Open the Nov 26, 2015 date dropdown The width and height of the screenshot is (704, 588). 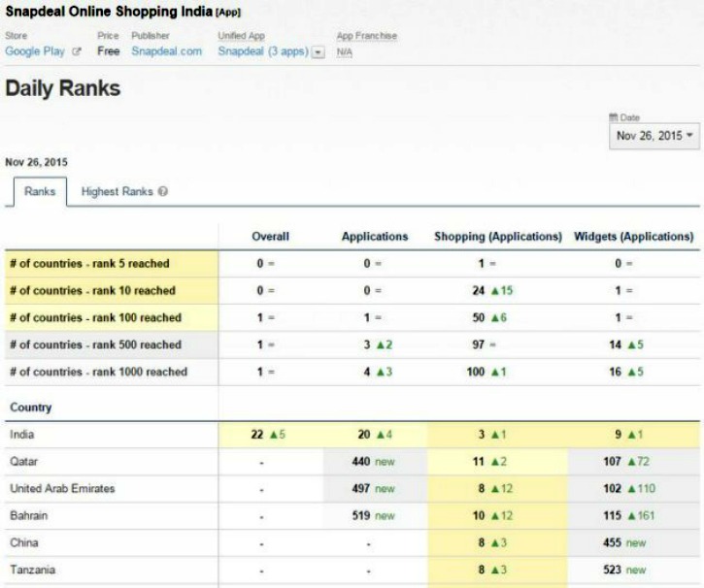[x=654, y=136]
